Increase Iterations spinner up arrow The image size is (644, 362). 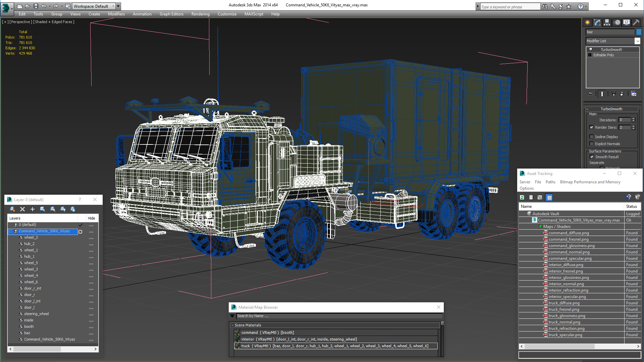[x=633, y=119]
